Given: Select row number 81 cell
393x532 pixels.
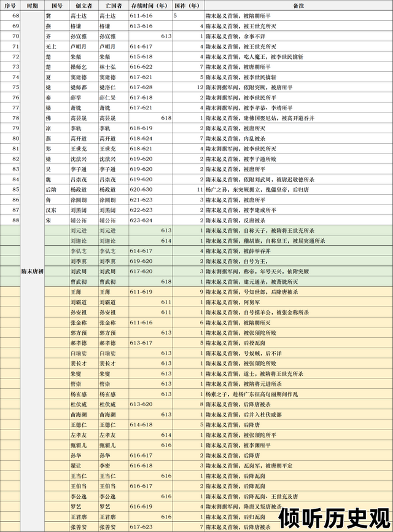Looking at the screenshot, I should [10, 149].
